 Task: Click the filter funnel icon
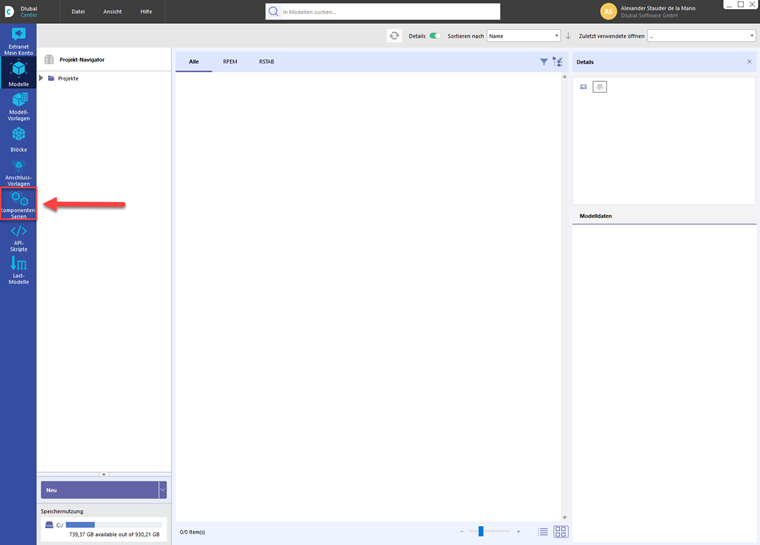(544, 62)
